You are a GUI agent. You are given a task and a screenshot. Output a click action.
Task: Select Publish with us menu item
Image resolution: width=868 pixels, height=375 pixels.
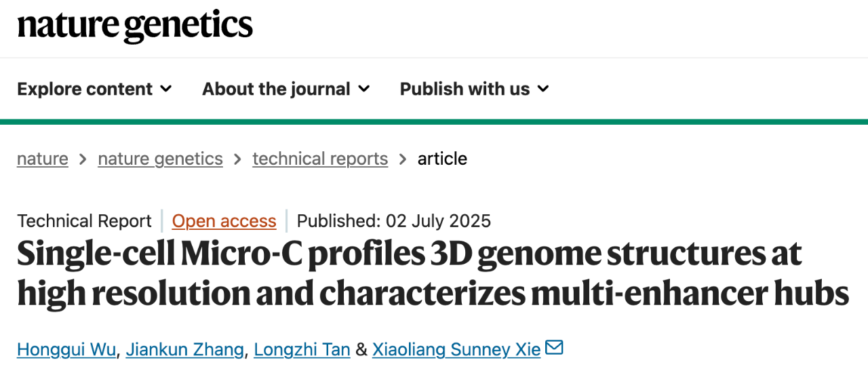click(474, 89)
